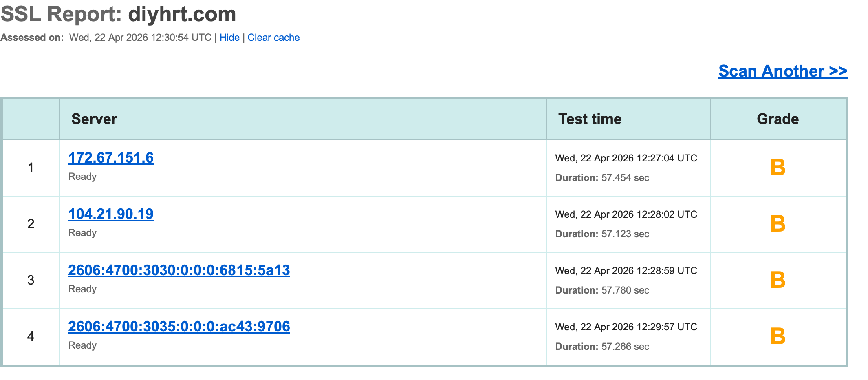Image resolution: width=868 pixels, height=380 pixels.
Task: Click the Scan Another link
Action: point(782,71)
